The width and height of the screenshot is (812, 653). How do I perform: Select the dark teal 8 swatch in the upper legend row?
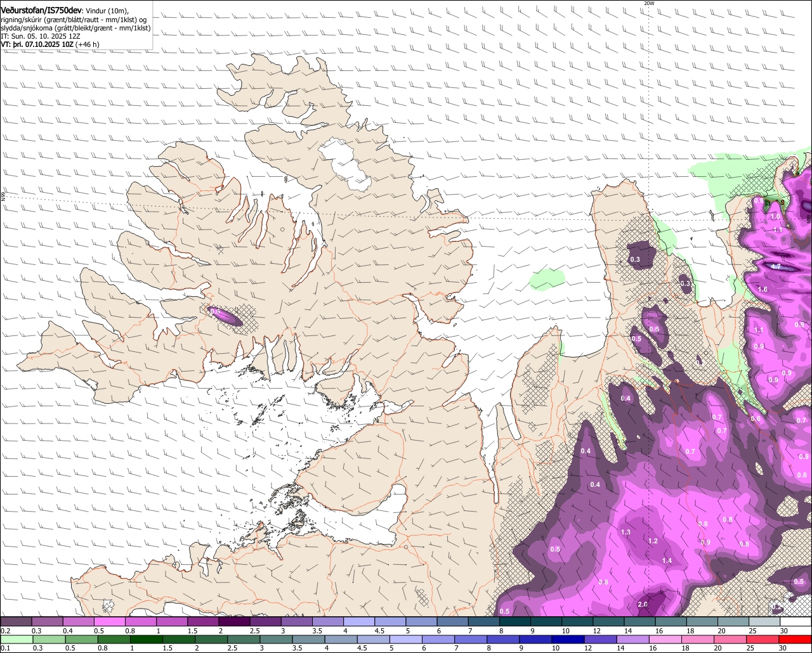pyautogui.click(x=515, y=622)
